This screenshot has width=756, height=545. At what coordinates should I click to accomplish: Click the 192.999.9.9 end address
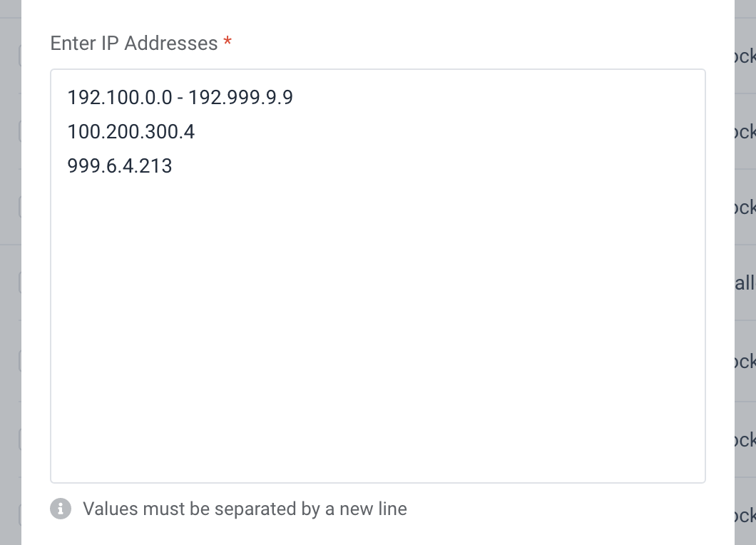[x=240, y=98]
